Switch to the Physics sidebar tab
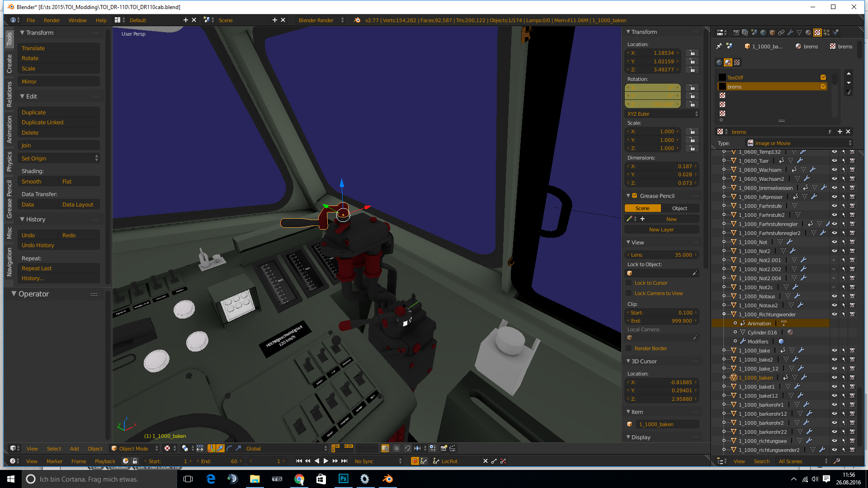 (9, 161)
